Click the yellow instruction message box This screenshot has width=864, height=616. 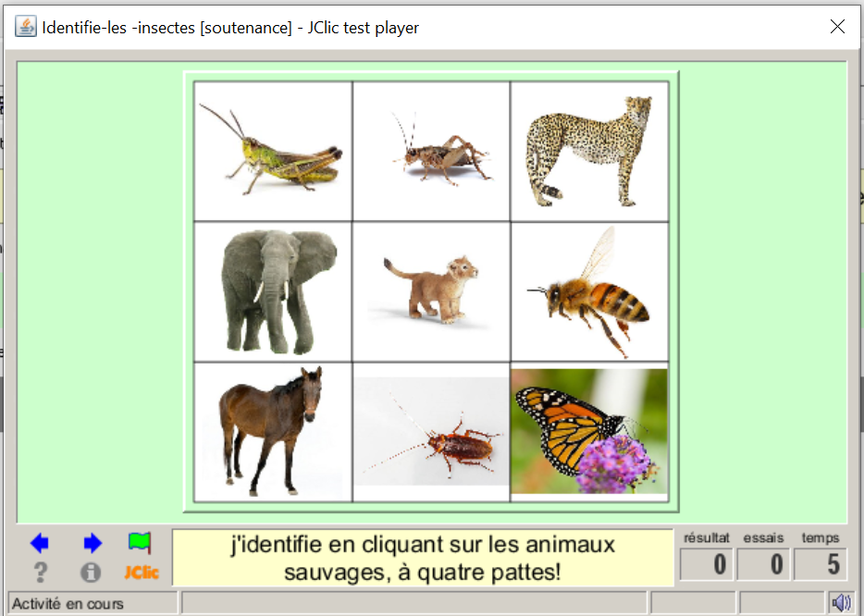[422, 558]
